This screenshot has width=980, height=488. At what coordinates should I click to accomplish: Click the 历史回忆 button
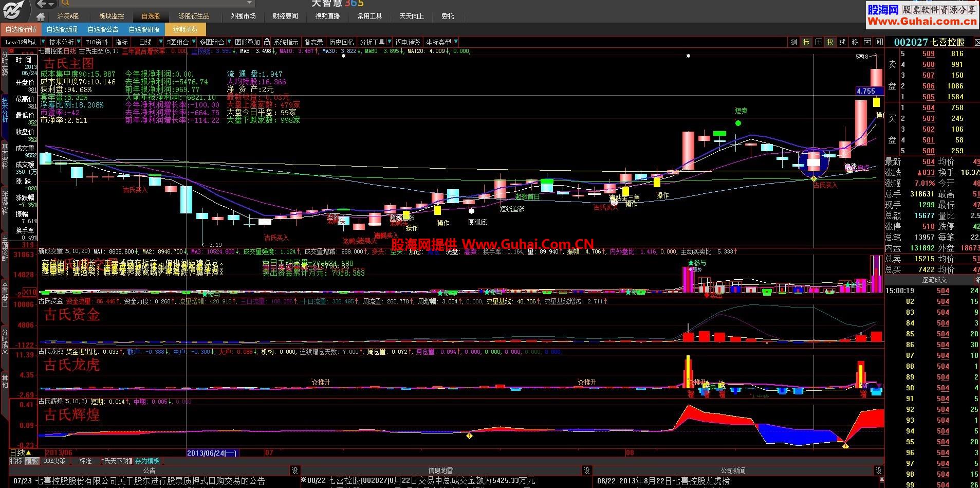(x=341, y=42)
